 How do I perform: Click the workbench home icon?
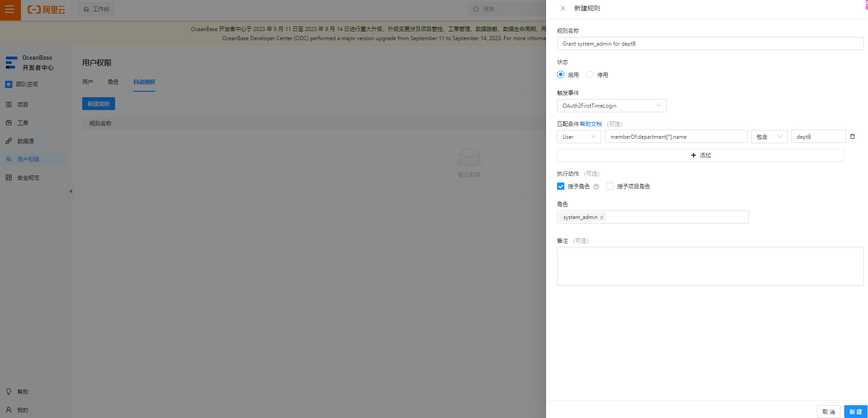(x=86, y=9)
